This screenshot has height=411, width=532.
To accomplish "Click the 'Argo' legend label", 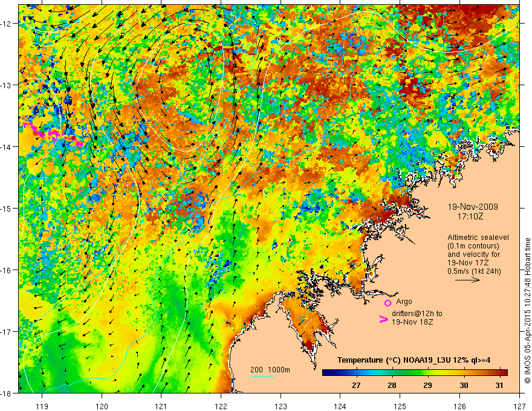I will click(x=404, y=302).
